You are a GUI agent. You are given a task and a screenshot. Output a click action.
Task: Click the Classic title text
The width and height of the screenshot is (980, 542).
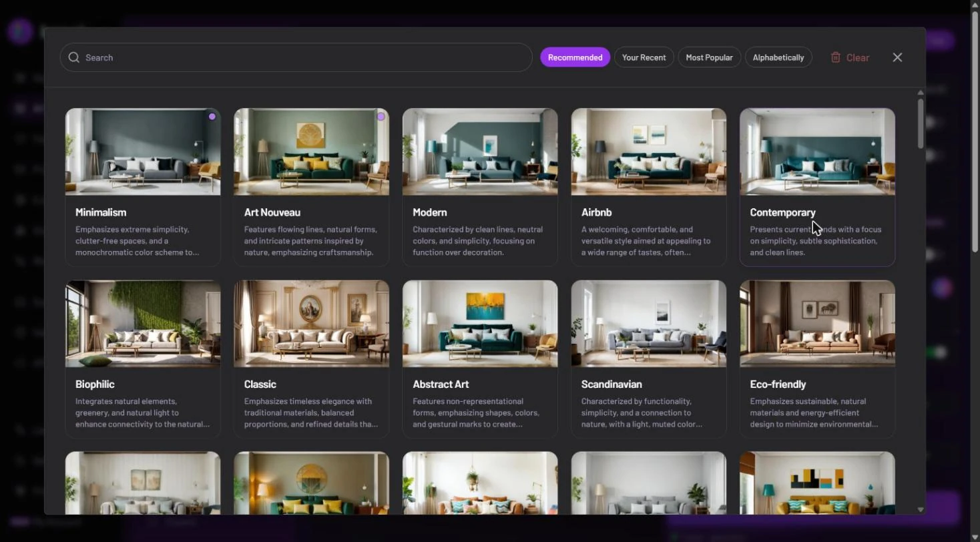(x=260, y=384)
